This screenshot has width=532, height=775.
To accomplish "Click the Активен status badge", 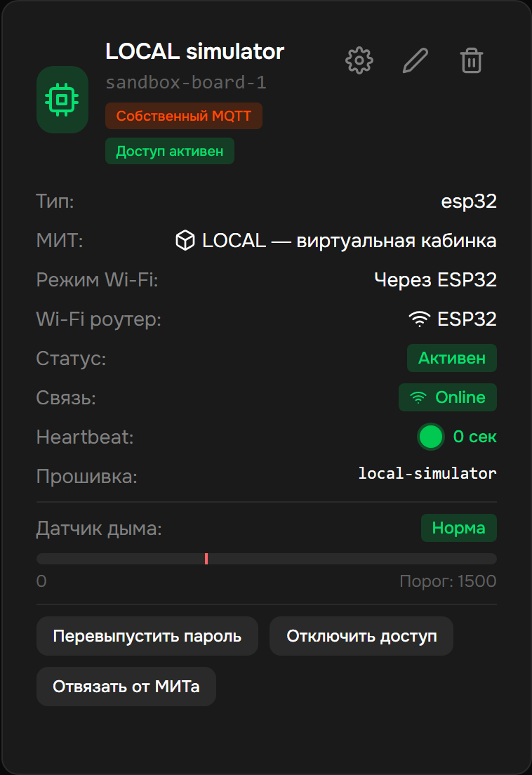I will click(x=451, y=358).
